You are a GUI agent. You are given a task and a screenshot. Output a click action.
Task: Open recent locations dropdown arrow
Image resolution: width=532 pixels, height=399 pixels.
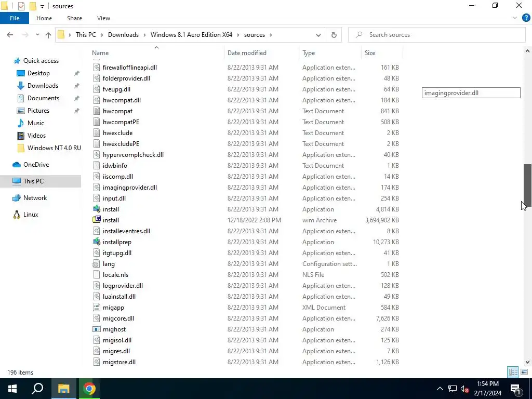click(37, 35)
